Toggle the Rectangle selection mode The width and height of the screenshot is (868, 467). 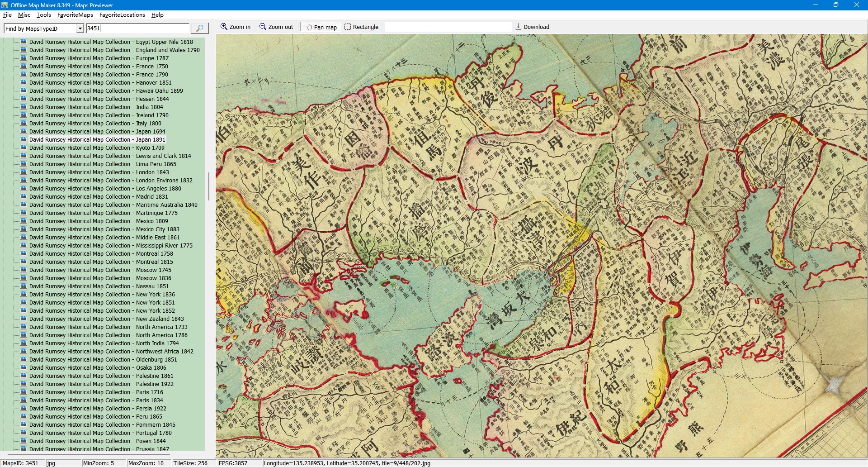tap(361, 27)
